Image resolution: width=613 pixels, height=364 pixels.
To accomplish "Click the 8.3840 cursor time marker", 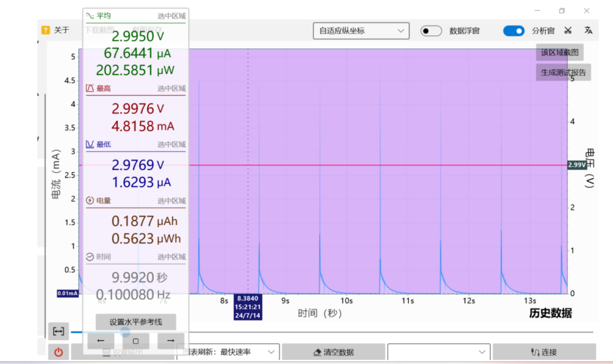I will point(248,307).
